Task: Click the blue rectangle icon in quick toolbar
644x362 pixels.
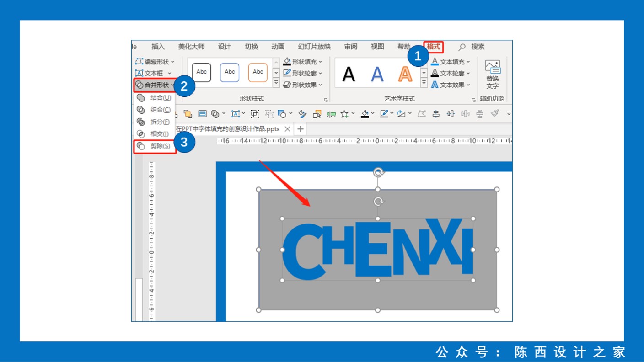Action: [202, 114]
